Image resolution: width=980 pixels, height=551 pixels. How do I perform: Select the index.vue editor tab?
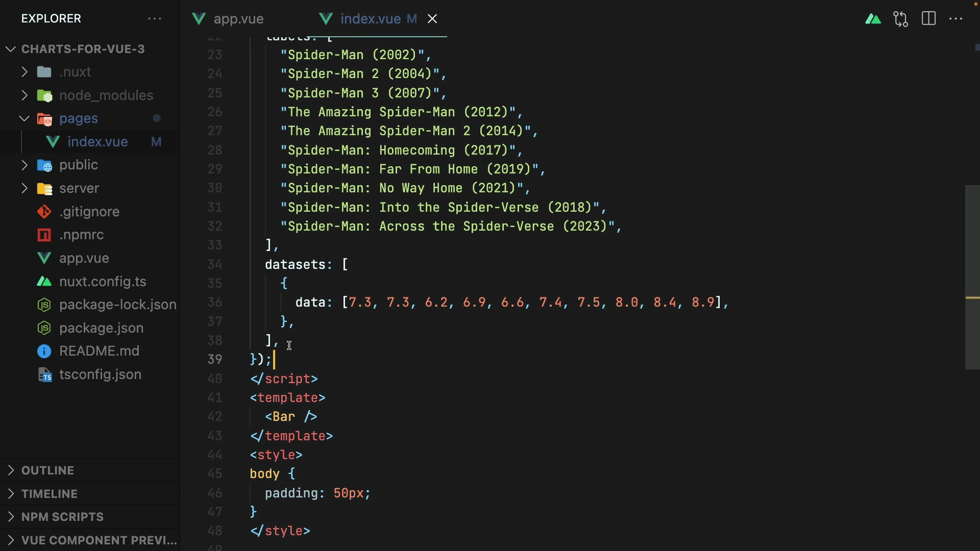(x=371, y=19)
